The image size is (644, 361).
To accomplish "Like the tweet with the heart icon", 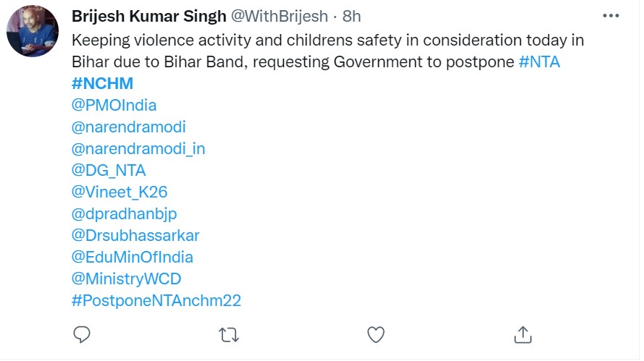I will [x=375, y=334].
